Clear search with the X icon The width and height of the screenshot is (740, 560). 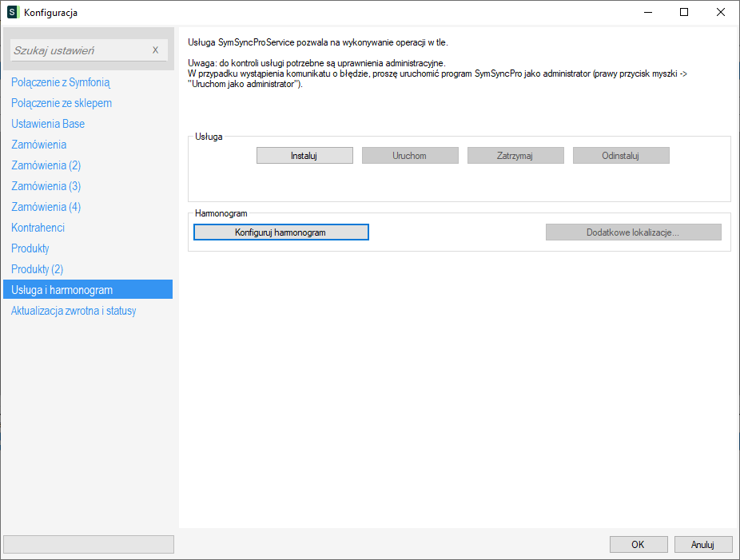tap(155, 50)
